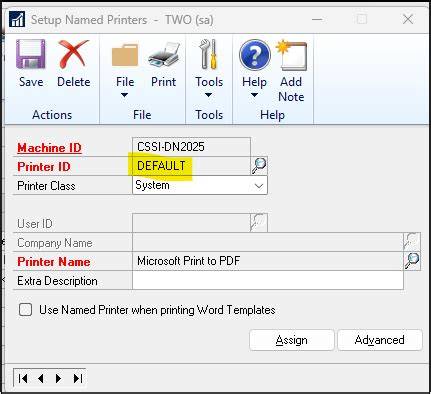Expand the Tools button dropdown arrow

(208, 95)
